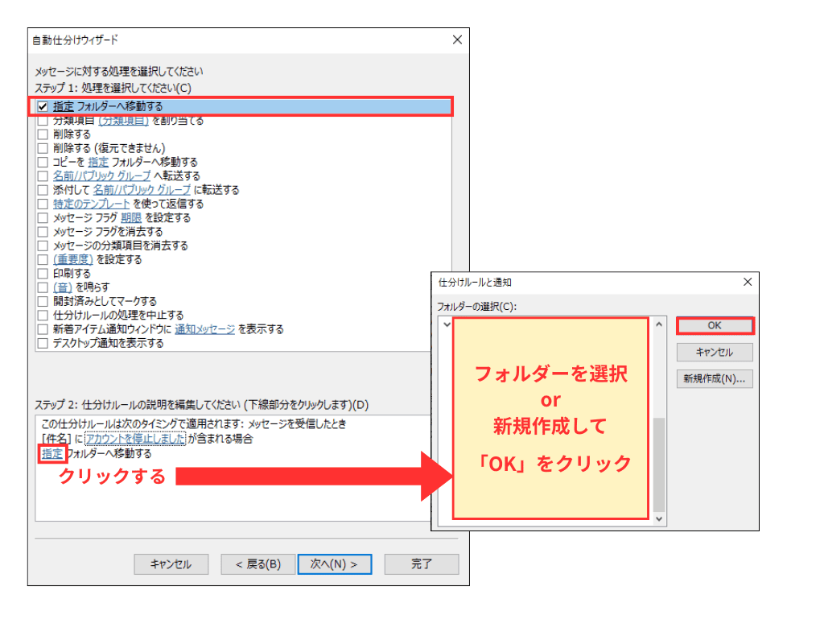Click the 期限 flag link

tap(133, 217)
